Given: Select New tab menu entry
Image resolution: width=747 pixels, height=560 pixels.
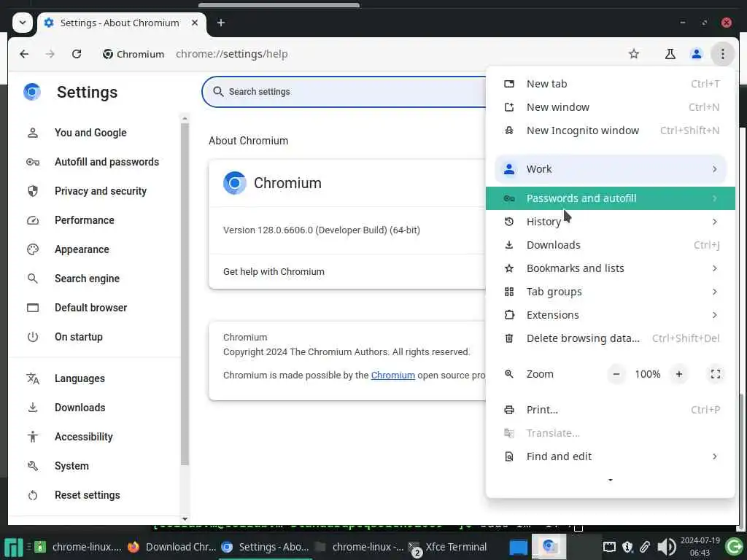Looking at the screenshot, I should coord(611,84).
